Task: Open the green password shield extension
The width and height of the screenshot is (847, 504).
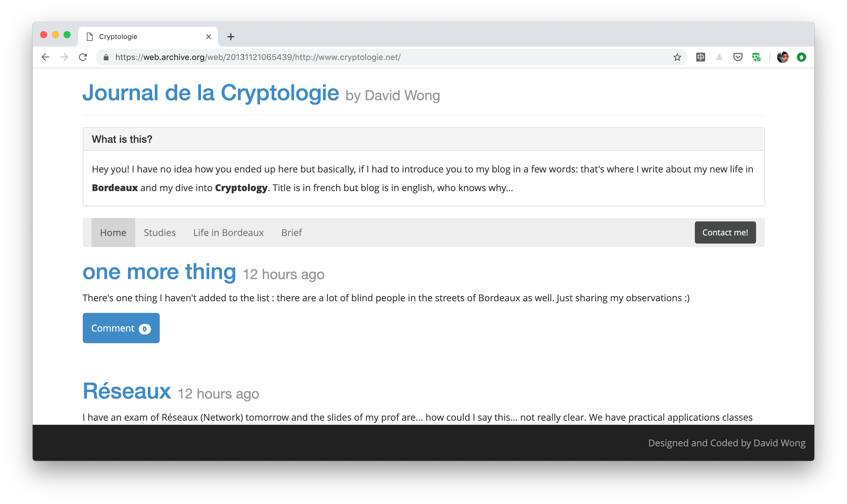Action: pyautogui.click(x=756, y=57)
